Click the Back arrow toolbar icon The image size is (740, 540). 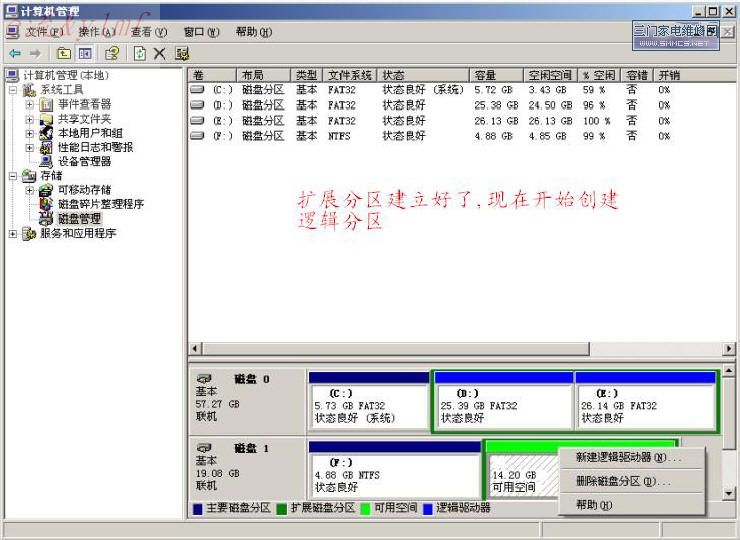(x=14, y=53)
